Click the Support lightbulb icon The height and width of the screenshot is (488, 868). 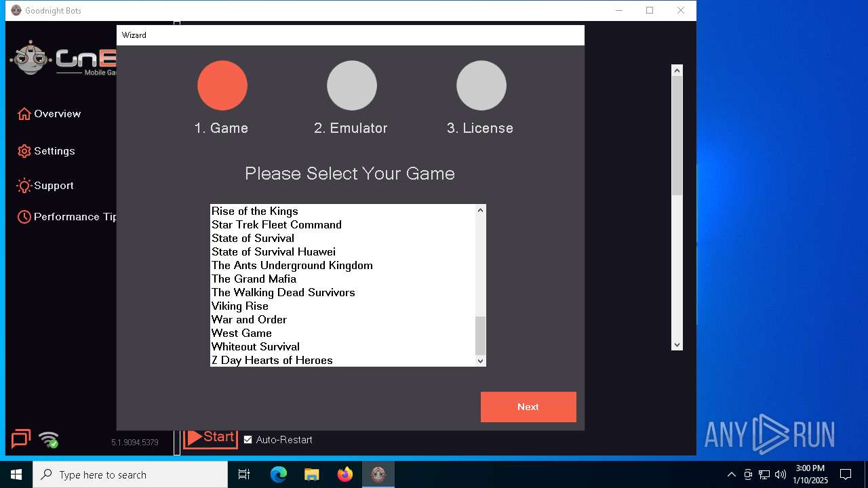coord(24,186)
